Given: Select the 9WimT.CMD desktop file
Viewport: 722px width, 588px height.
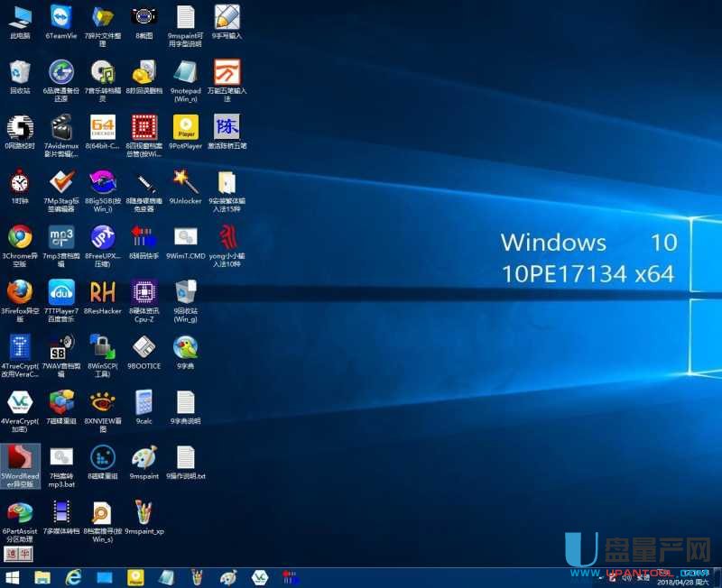Looking at the screenshot, I should (186, 242).
